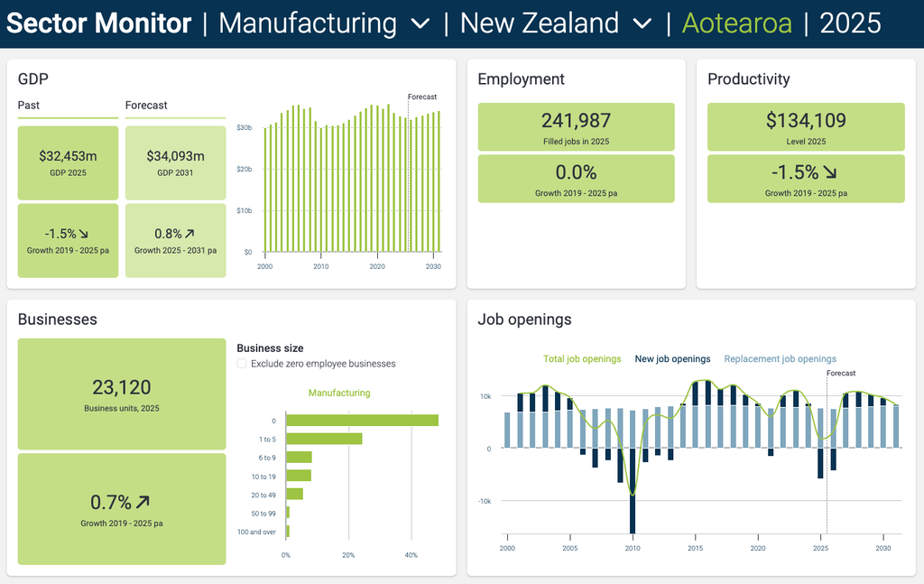Screen dimensions: 924x584
Task: Toggle New job openings legend series
Action: (x=672, y=359)
